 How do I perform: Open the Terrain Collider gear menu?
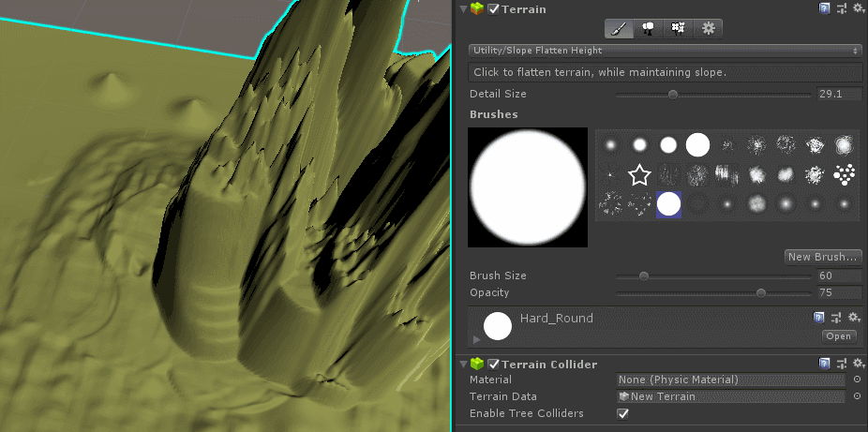859,364
